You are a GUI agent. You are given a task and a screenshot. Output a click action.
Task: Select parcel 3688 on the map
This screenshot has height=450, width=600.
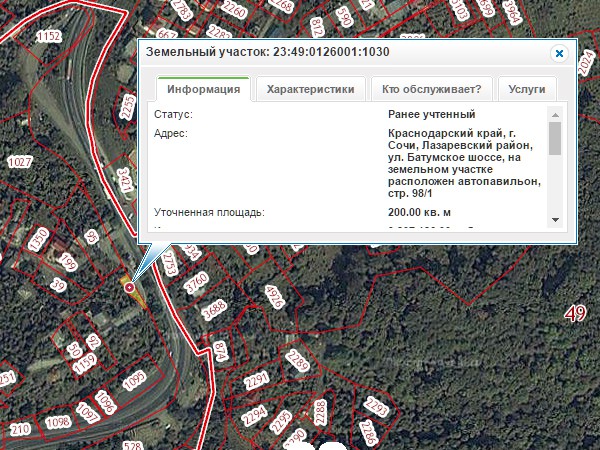(214, 310)
